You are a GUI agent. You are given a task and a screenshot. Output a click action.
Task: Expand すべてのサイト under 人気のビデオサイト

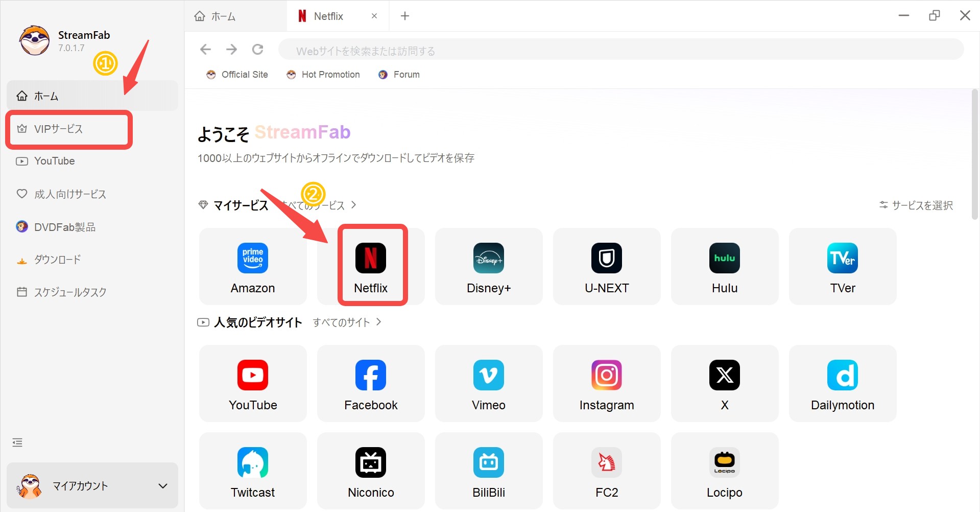pos(341,322)
